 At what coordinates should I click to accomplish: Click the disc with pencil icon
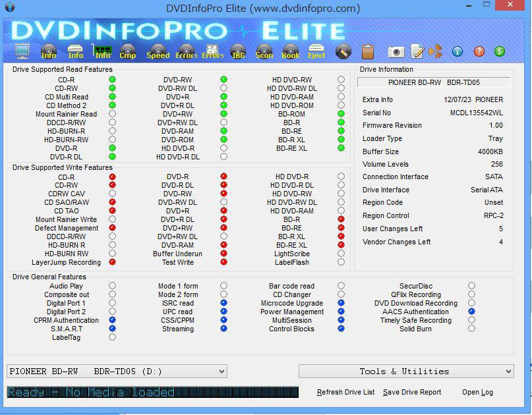(x=343, y=52)
